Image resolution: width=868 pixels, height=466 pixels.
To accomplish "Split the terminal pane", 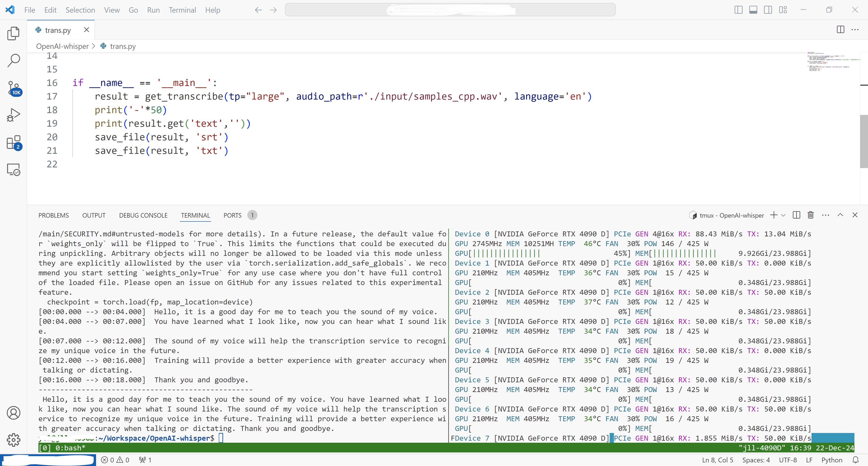I will pyautogui.click(x=796, y=215).
